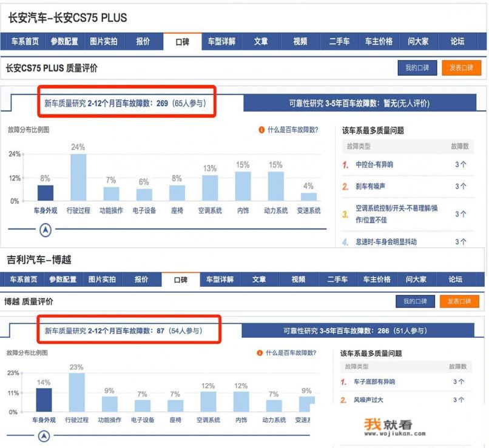489x448 pixels.
Task: Click the compass marker under the 博越 chart
Action: tap(44, 436)
